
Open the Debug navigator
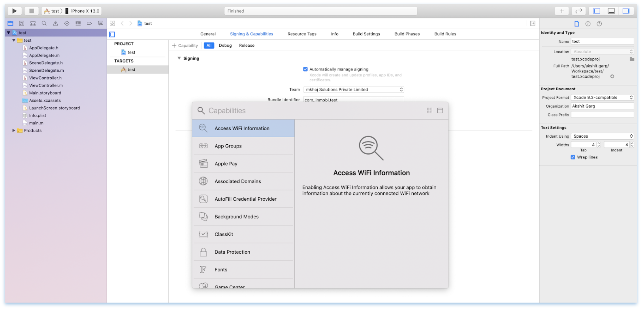(x=78, y=24)
